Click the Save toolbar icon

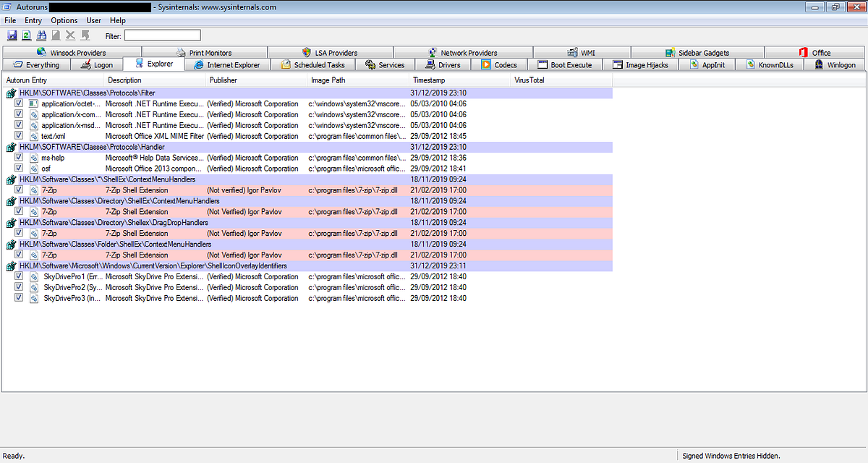12,35
